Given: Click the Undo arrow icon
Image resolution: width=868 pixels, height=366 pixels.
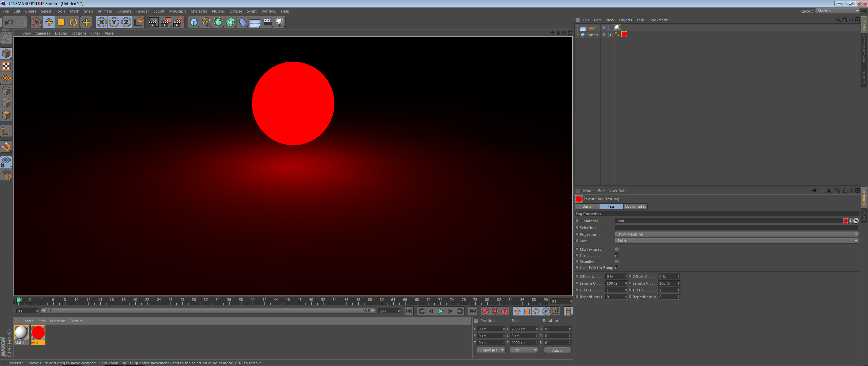Looking at the screenshot, I should coord(9,22).
